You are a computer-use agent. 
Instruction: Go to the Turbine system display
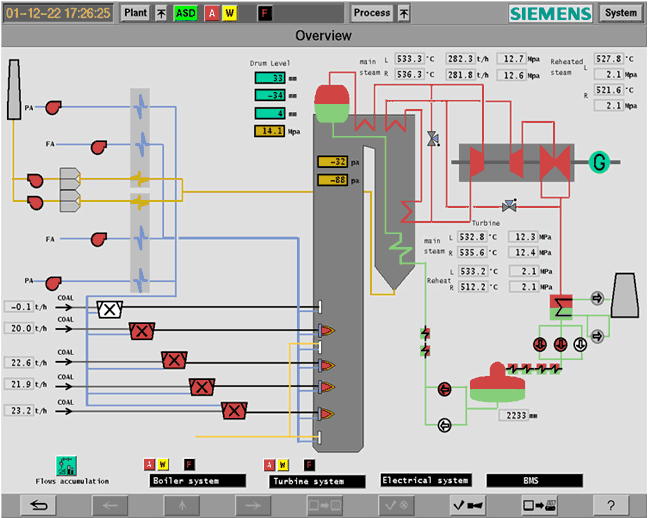316,481
